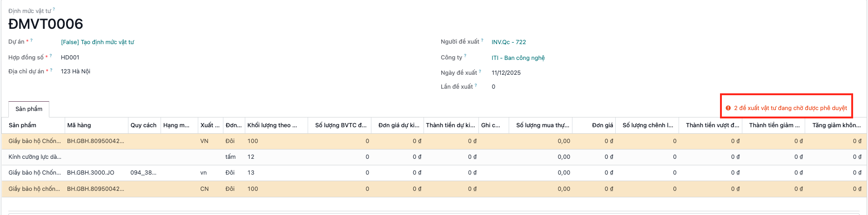Viewport: 868px width, 215px height.
Task: Sort by Mã hàng column header
Action: click(x=96, y=125)
